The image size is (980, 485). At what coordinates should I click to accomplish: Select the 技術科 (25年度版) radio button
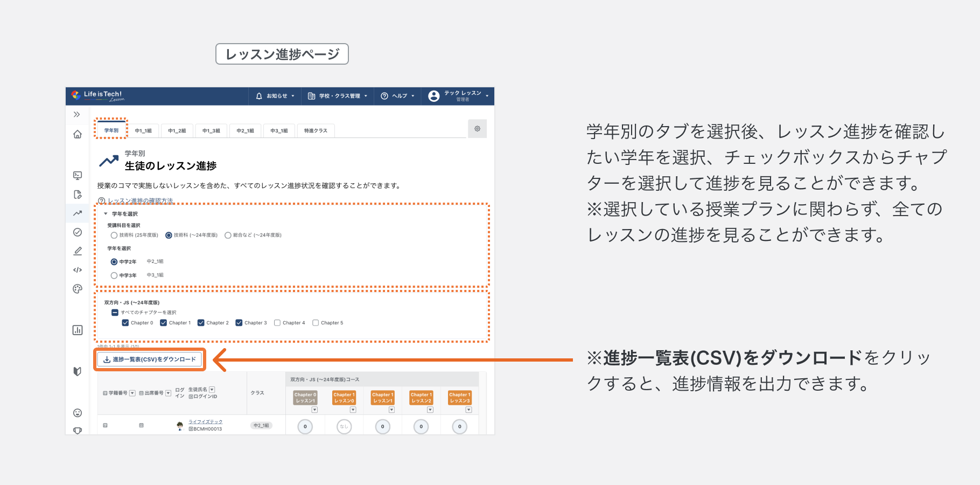tap(114, 235)
